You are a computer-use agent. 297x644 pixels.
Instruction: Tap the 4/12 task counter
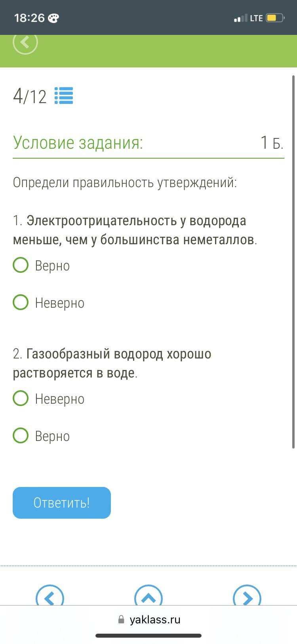(x=30, y=96)
